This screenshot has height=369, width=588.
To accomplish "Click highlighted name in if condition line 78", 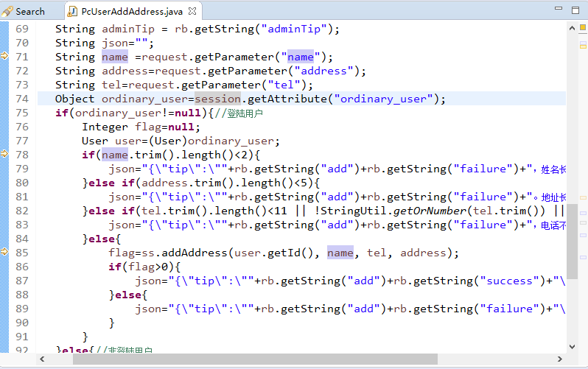I will (x=115, y=155).
